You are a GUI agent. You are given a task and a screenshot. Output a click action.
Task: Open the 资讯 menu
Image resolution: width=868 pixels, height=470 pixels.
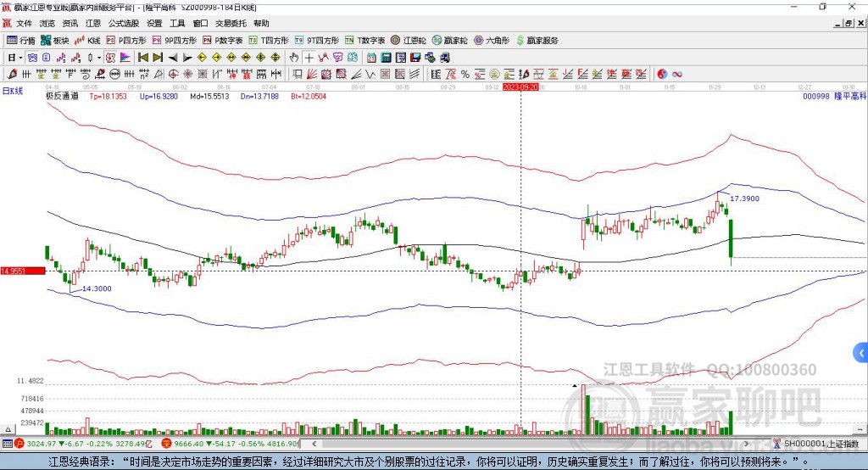tap(70, 23)
